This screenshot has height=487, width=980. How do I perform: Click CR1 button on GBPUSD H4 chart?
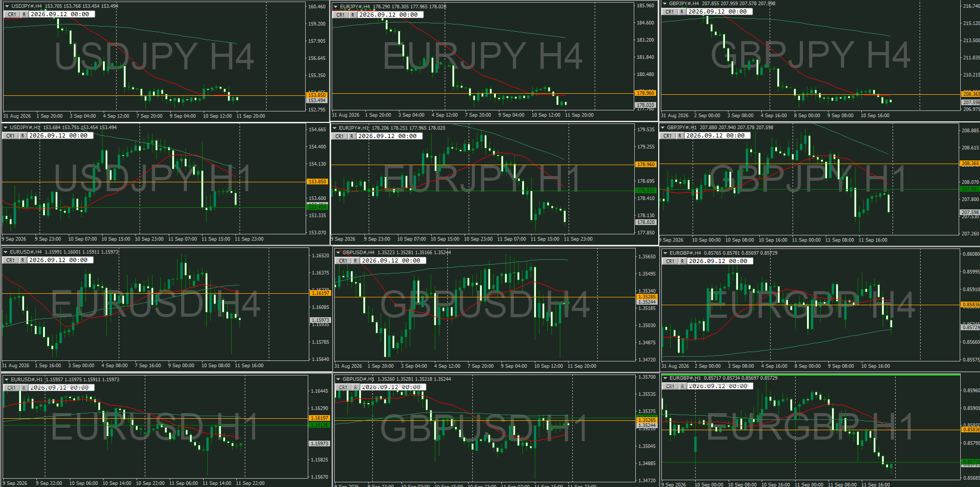(343, 261)
